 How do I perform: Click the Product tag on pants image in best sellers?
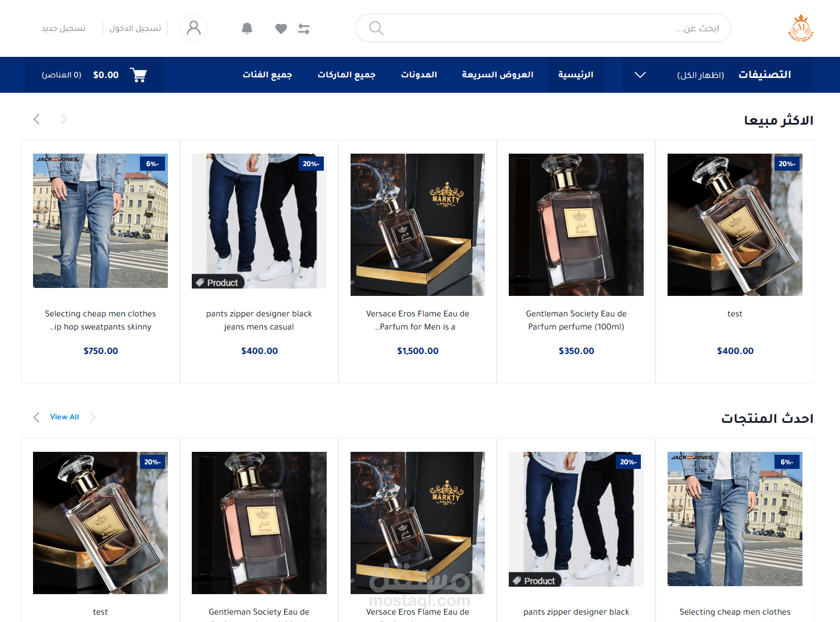(218, 282)
